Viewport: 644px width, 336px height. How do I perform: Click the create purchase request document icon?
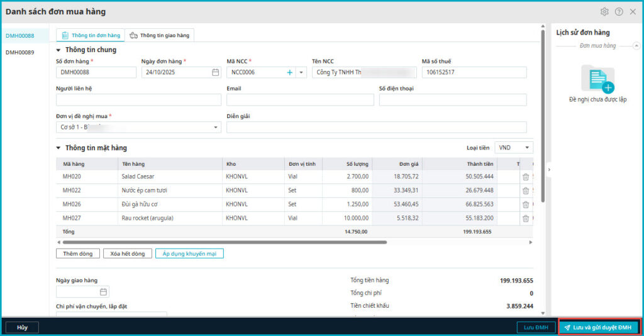coord(597,79)
